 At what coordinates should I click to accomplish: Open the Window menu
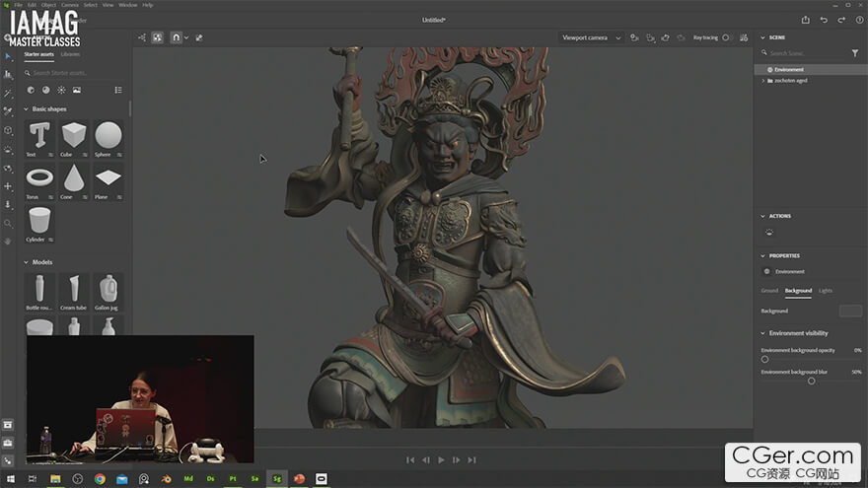coord(128,5)
